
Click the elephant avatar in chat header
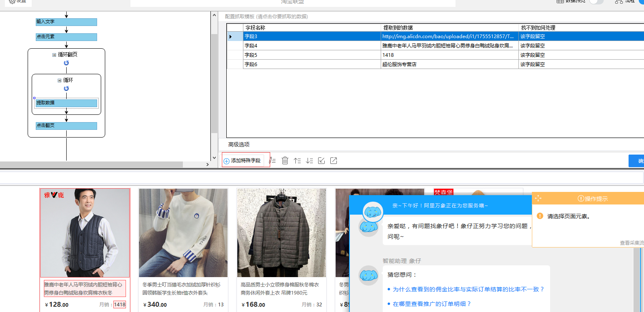(373, 211)
